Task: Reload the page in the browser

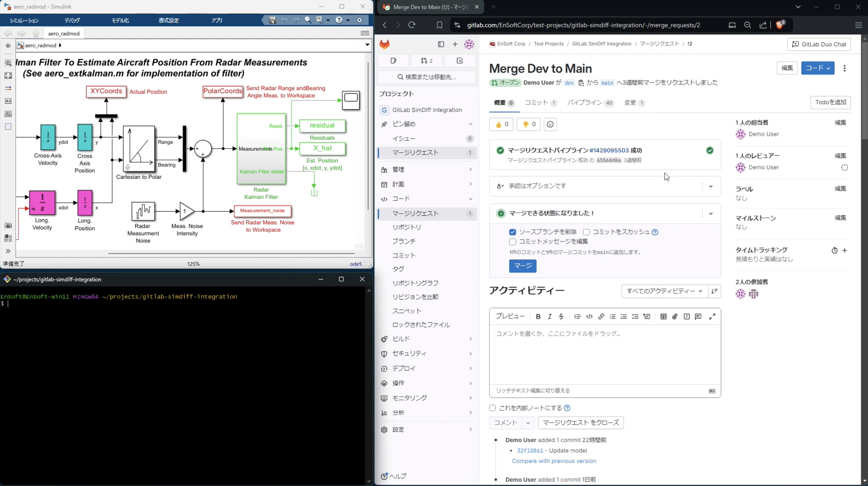Action: [x=412, y=25]
